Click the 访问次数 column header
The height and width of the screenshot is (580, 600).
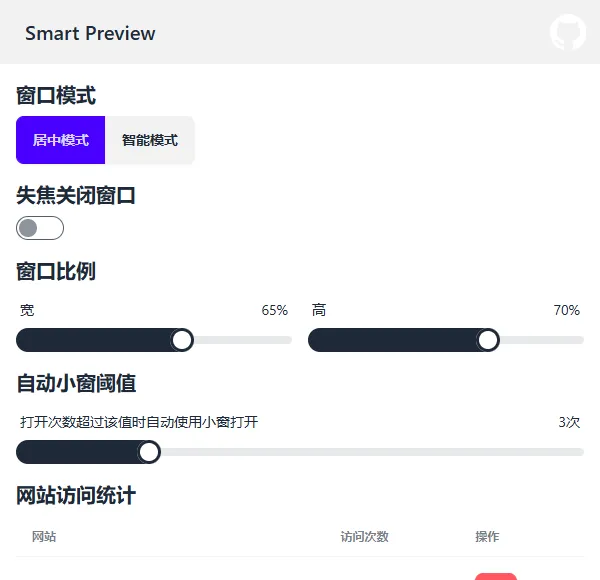coord(364,537)
